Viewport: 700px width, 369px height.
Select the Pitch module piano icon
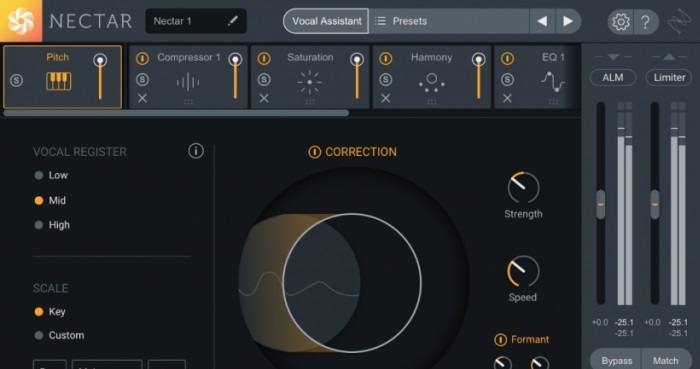[x=58, y=82]
